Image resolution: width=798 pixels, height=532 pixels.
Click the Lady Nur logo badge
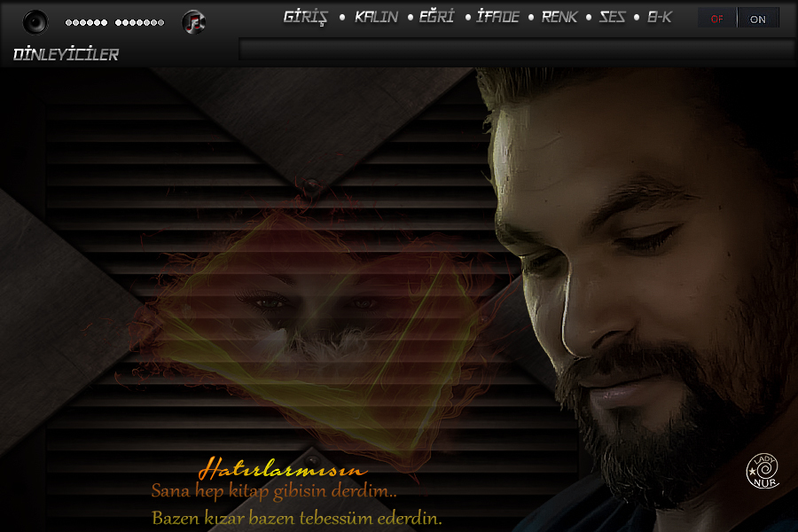(762, 471)
